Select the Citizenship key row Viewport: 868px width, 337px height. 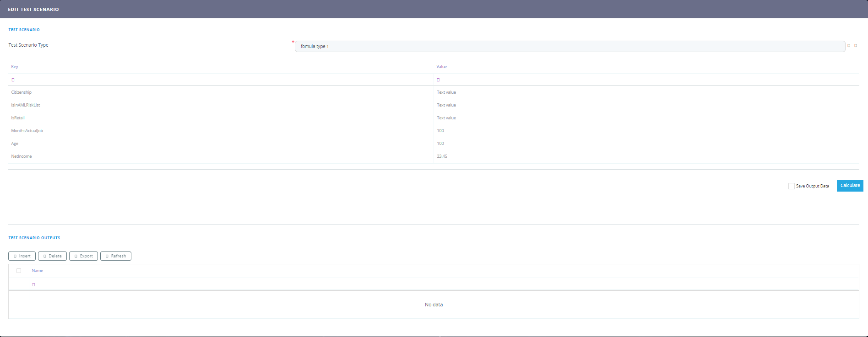tap(22, 92)
